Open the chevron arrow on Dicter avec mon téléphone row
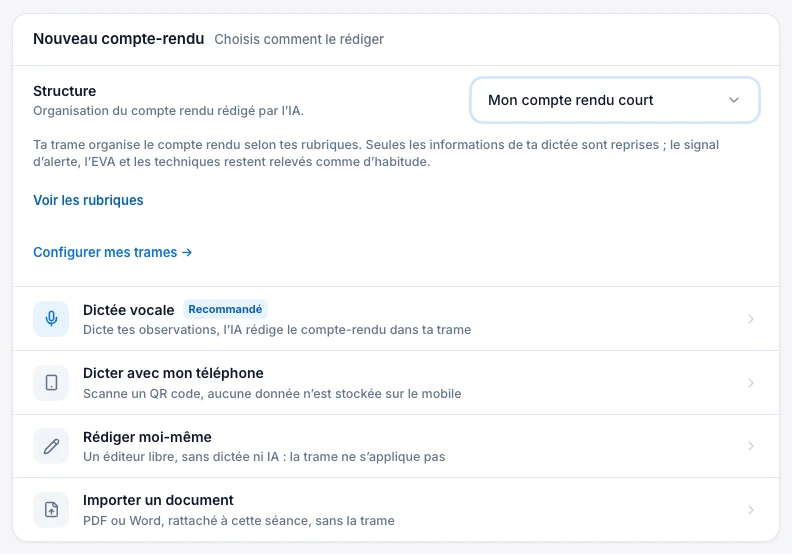 751,383
